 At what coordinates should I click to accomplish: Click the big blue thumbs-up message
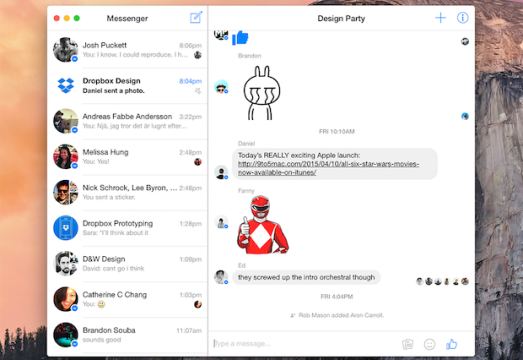[240, 37]
